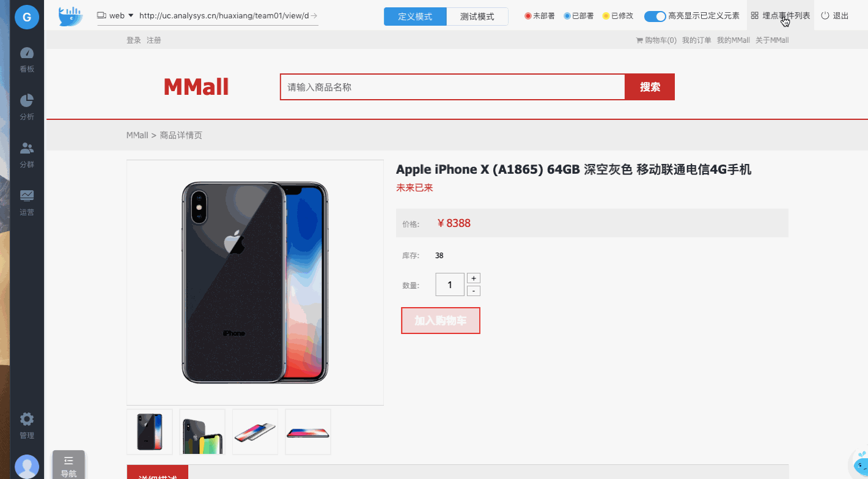
Task: Open the 分析 pie chart icon
Action: pyautogui.click(x=27, y=100)
